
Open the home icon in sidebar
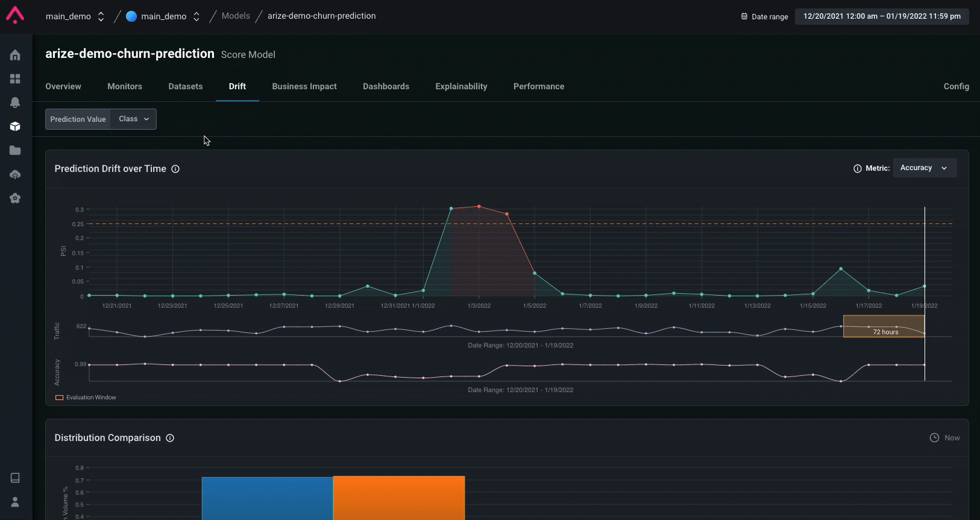pos(15,55)
